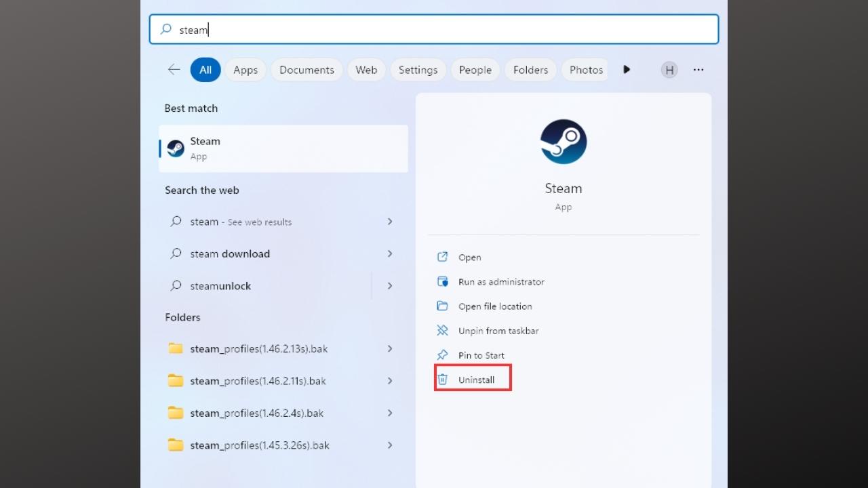Click the Run as administrator shield icon

point(442,281)
